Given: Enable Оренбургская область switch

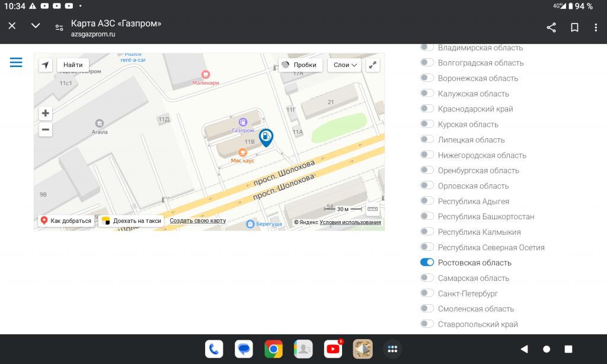Looking at the screenshot, I should point(427,170).
